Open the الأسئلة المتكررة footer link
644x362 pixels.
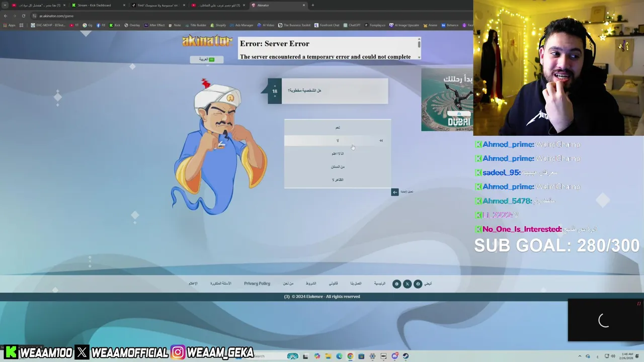220,284
